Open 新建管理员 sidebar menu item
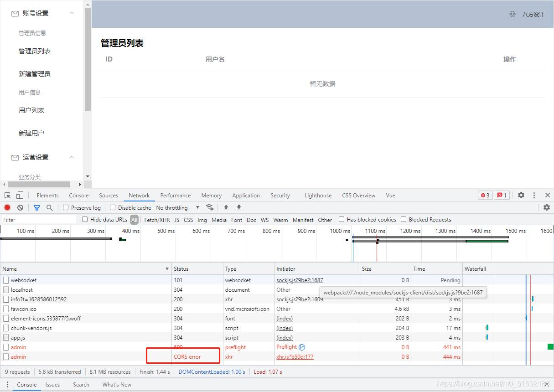The width and height of the screenshot is (554, 392). [35, 74]
